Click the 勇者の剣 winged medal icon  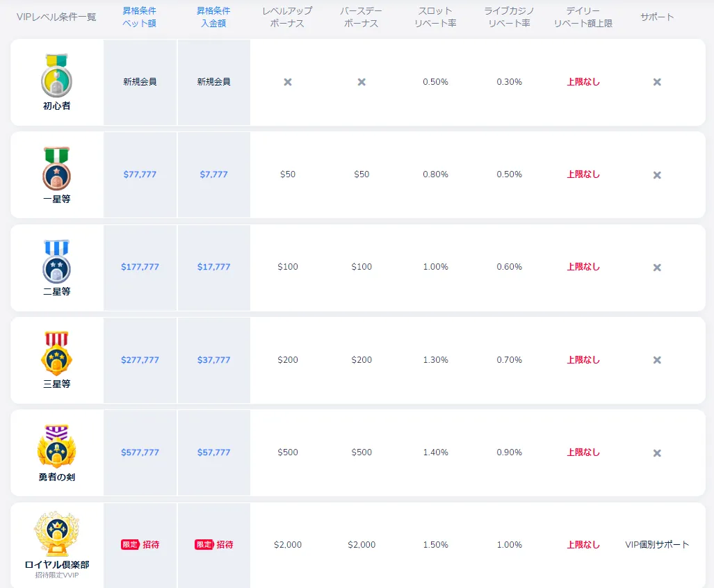[57, 446]
